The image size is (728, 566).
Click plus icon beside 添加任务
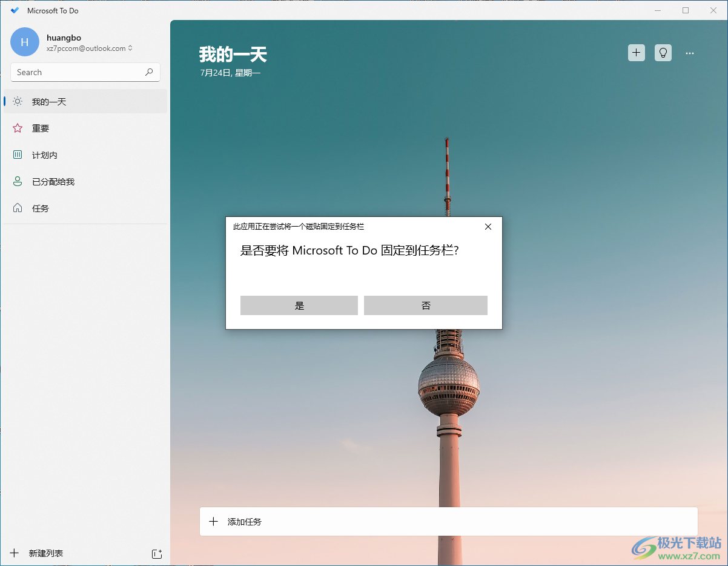click(213, 522)
